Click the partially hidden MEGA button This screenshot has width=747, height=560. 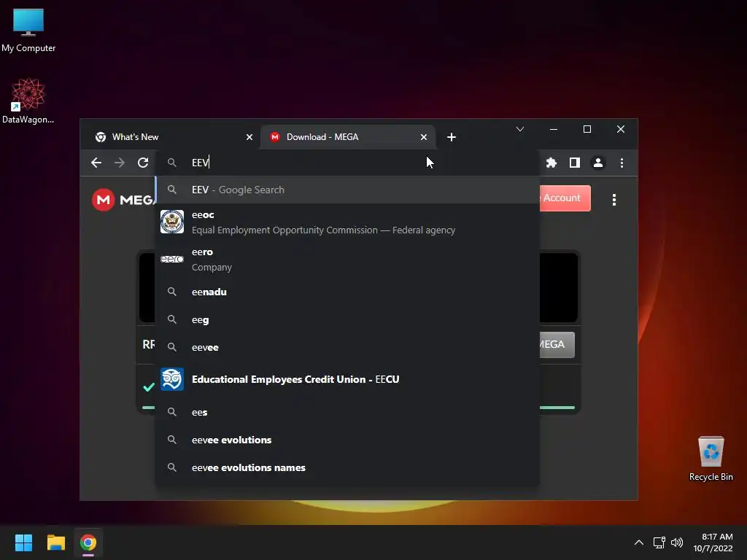tap(557, 344)
